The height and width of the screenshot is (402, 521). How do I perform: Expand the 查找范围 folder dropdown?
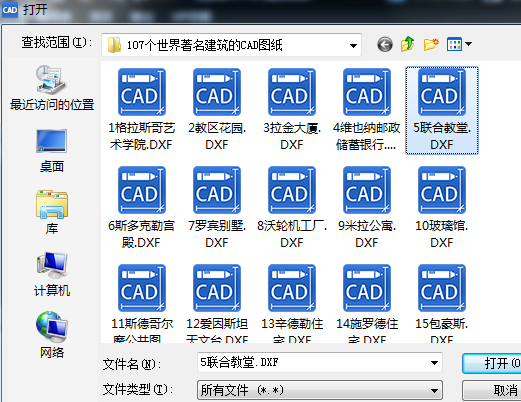pos(353,45)
